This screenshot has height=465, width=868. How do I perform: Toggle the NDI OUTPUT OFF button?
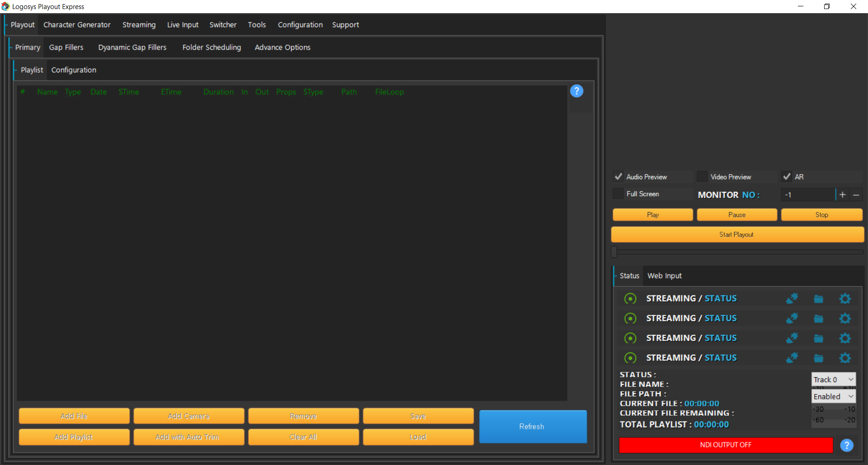726,445
